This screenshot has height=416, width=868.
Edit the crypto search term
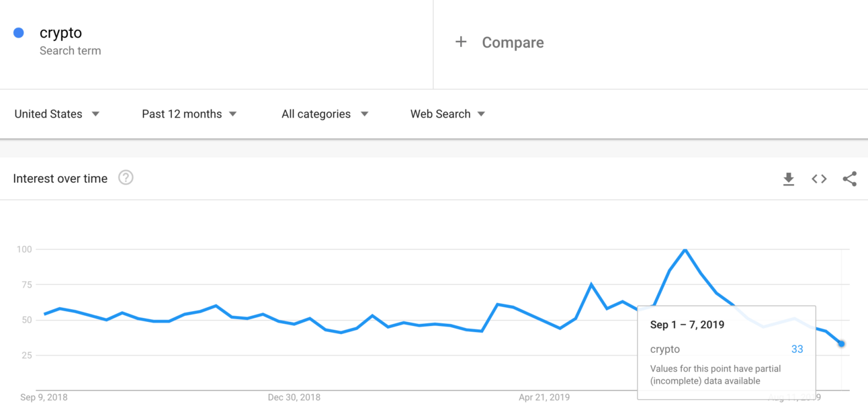point(60,32)
